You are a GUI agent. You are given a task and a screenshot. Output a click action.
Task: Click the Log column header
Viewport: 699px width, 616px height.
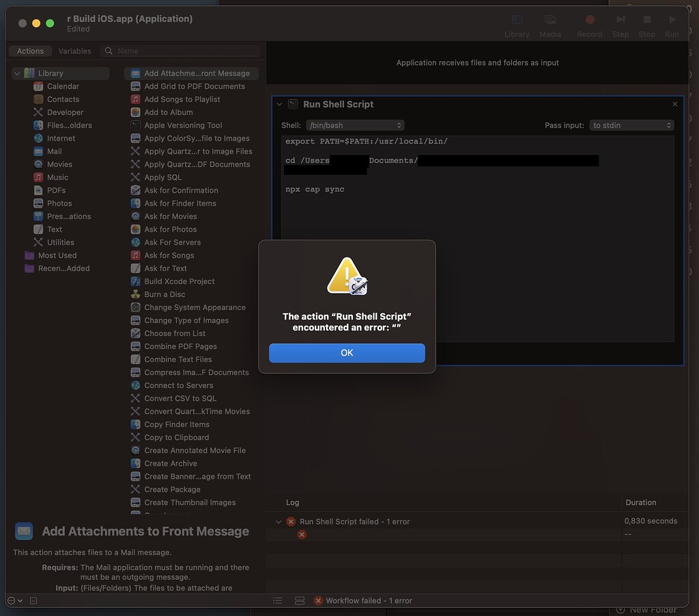click(x=292, y=502)
